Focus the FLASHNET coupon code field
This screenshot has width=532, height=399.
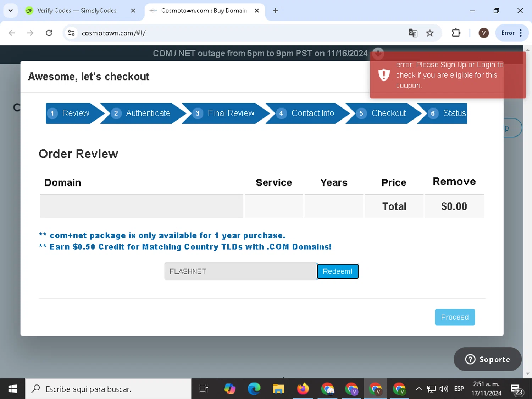click(240, 271)
